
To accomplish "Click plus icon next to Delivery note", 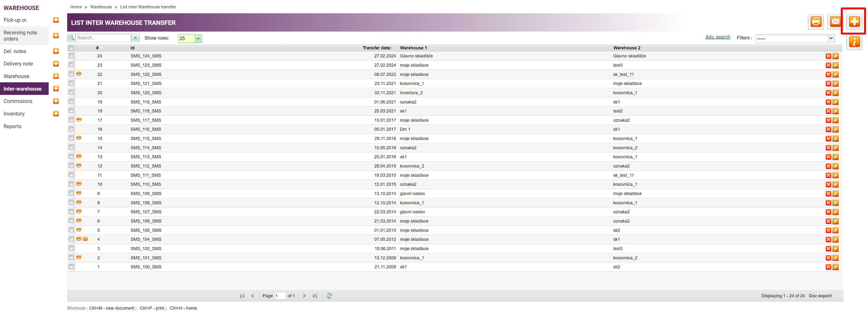I will click(x=56, y=64).
